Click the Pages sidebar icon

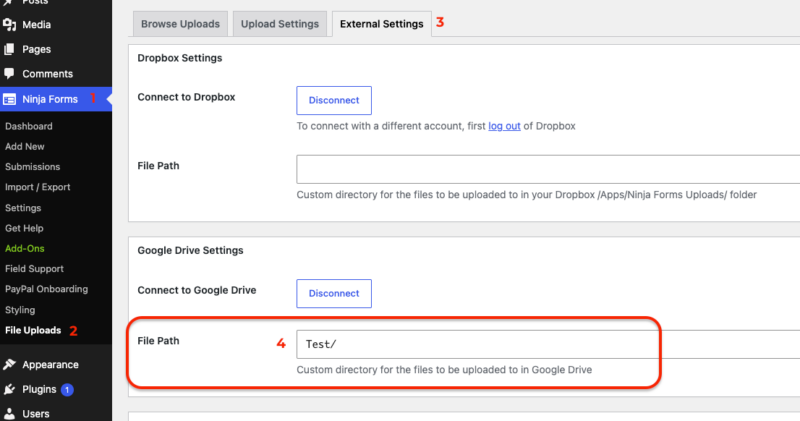click(x=9, y=49)
